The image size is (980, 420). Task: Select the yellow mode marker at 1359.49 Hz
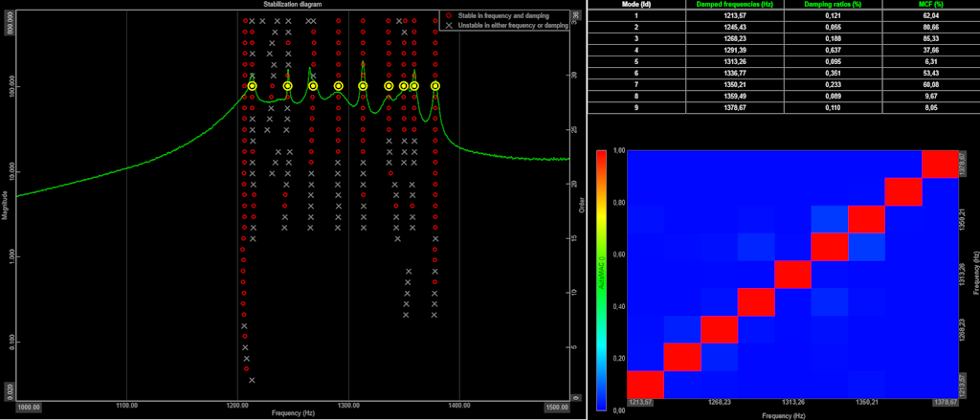[413, 86]
